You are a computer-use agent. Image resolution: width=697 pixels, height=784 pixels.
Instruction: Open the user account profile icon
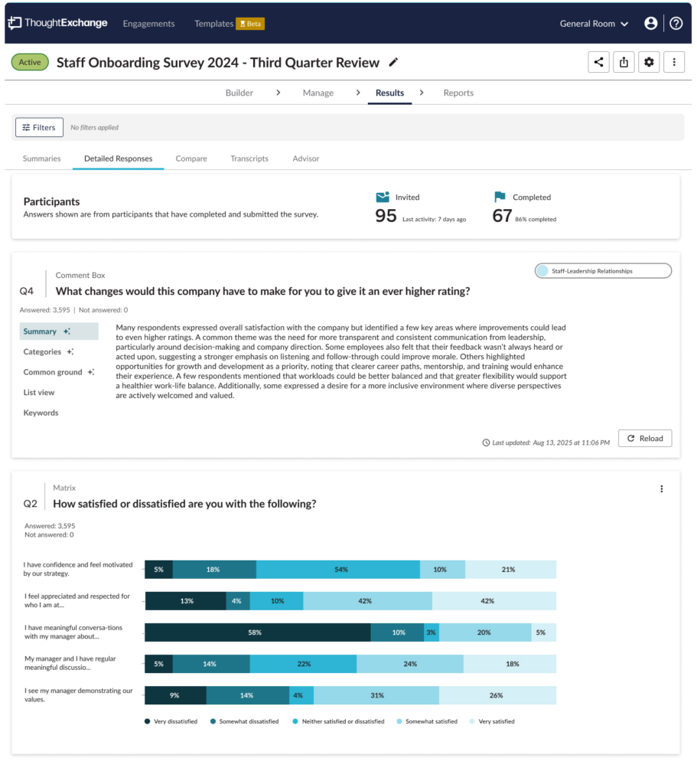coord(650,24)
